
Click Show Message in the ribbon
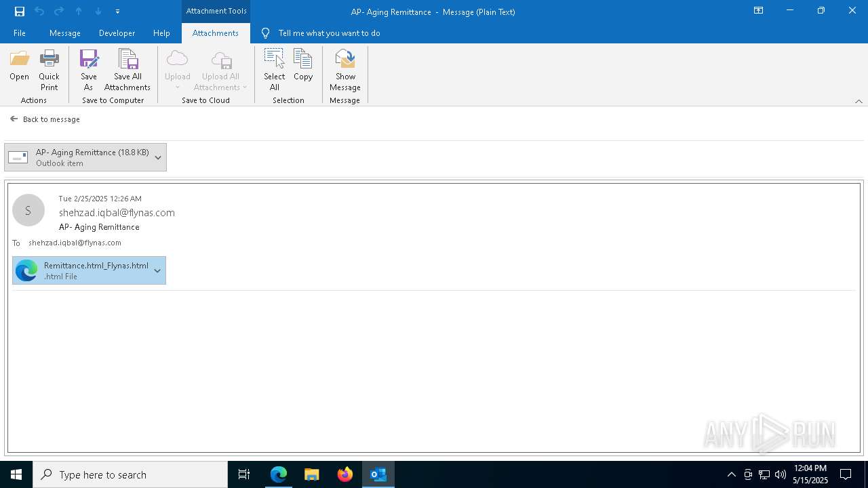pos(345,70)
